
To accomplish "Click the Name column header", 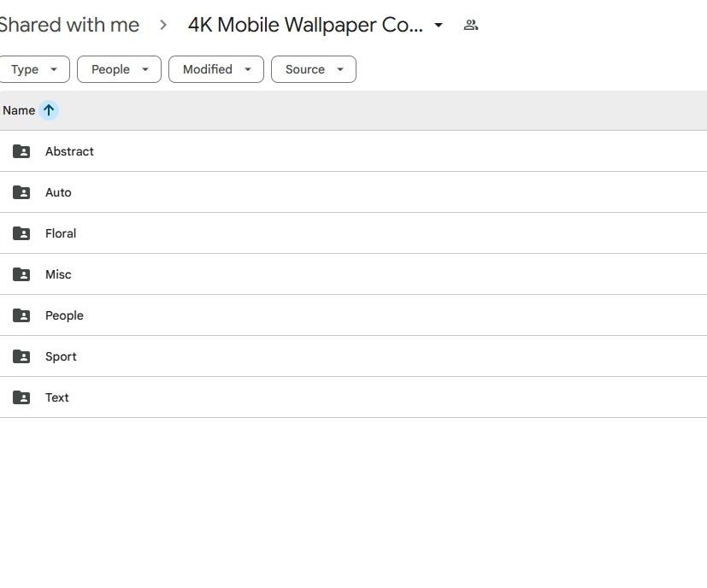I will pyautogui.click(x=18, y=109).
